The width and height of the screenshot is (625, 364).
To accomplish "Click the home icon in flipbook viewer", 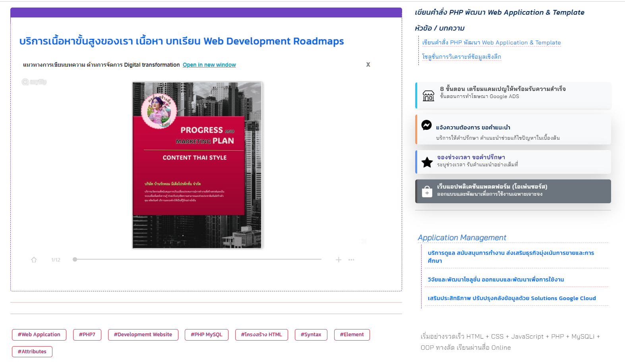I will pyautogui.click(x=34, y=260).
